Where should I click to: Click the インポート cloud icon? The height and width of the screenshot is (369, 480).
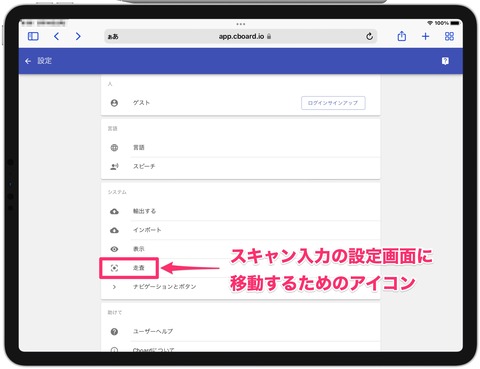tap(114, 230)
